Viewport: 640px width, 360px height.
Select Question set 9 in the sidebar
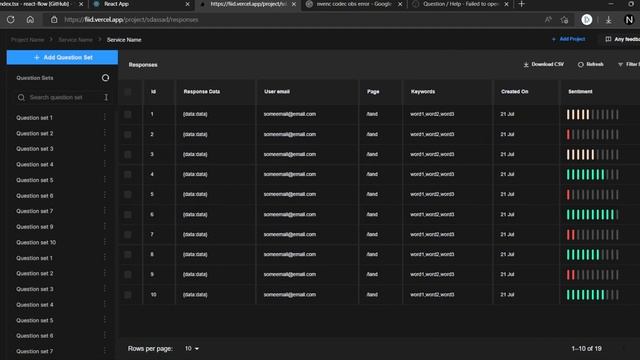[x=35, y=227]
